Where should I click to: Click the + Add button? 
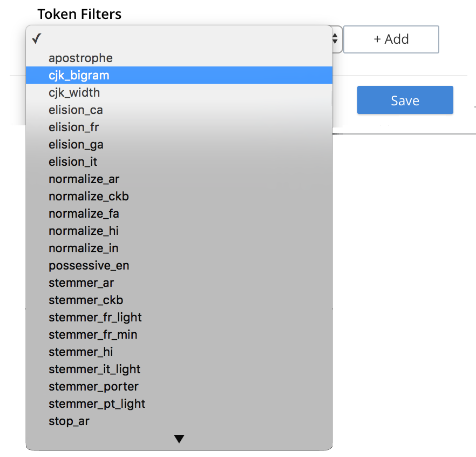[x=391, y=39]
